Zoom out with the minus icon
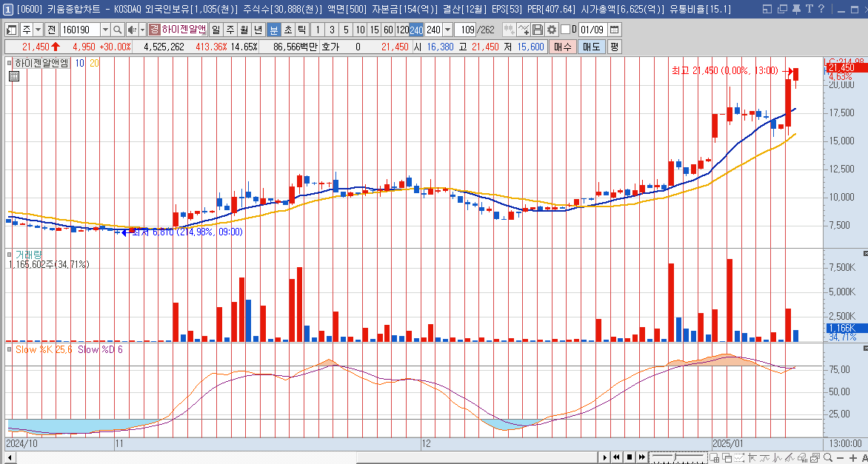 point(841,458)
